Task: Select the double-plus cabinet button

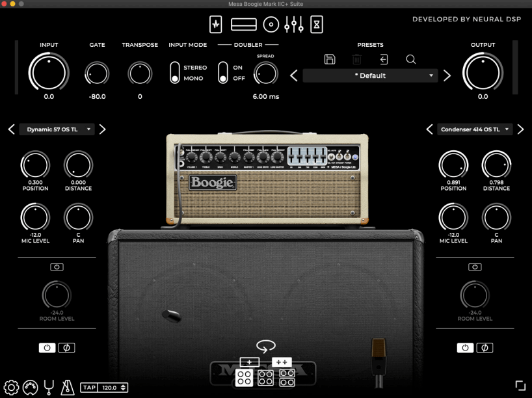Action: click(x=282, y=362)
